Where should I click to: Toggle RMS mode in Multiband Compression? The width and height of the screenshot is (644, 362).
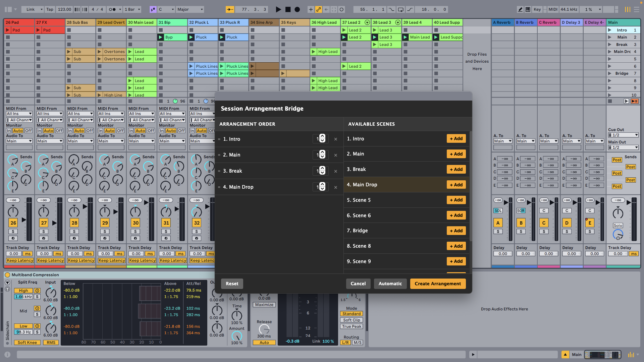[51, 343]
